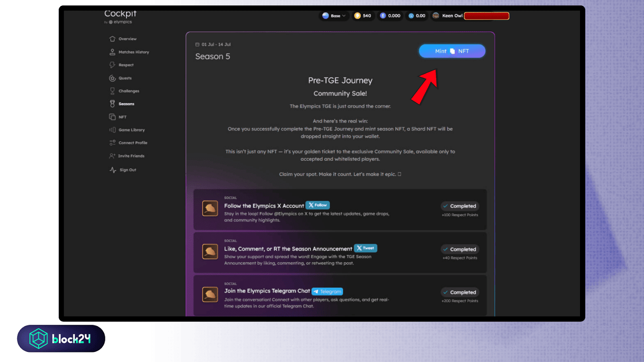Screen dimensions: 644x362
Task: Click the Matches History person icon
Action: click(112, 52)
